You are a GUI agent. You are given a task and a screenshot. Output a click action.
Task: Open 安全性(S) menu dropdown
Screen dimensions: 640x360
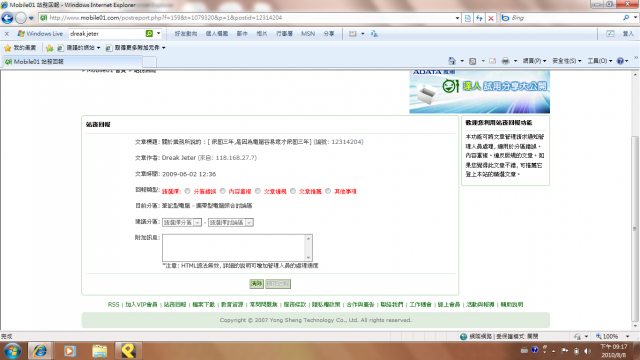click(x=567, y=61)
